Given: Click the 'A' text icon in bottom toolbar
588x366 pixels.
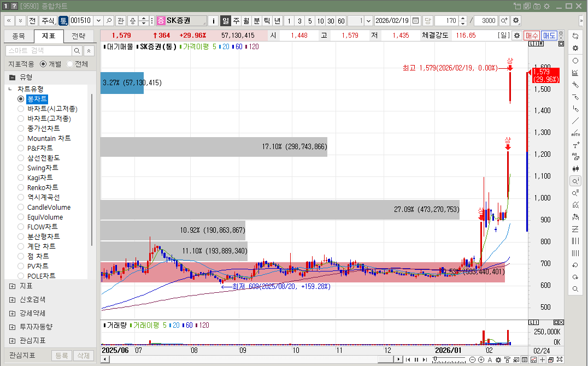Looking at the screenshot, I should click(490, 359).
